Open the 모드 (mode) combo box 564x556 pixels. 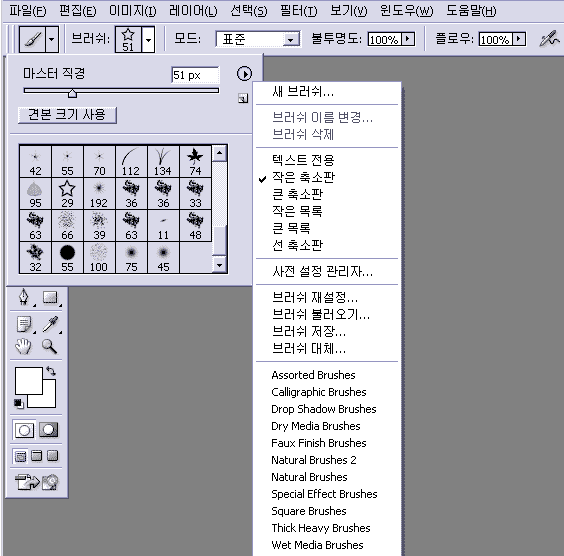[258, 39]
